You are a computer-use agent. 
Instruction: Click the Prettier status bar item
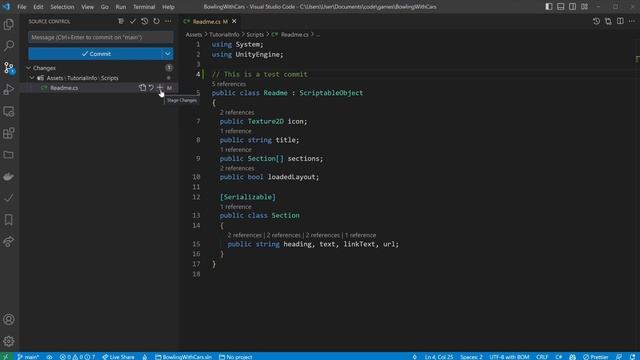coord(596,357)
